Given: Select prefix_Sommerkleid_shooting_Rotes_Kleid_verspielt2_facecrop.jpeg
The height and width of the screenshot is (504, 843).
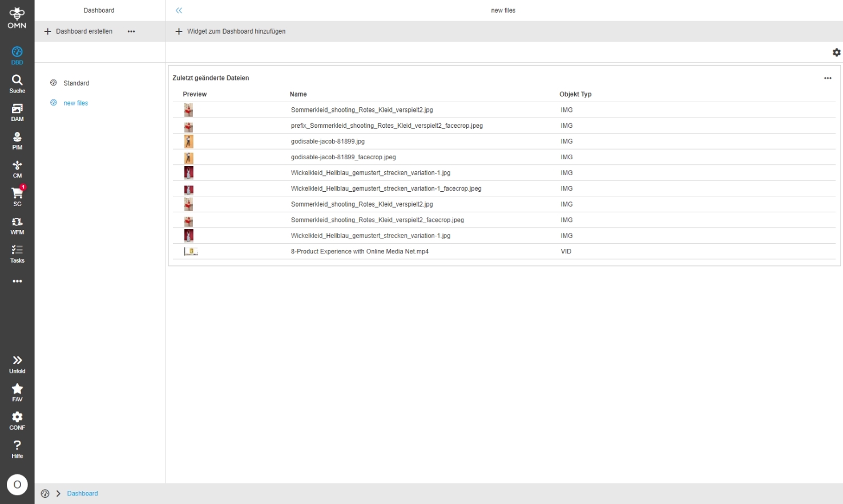Looking at the screenshot, I should click(387, 126).
